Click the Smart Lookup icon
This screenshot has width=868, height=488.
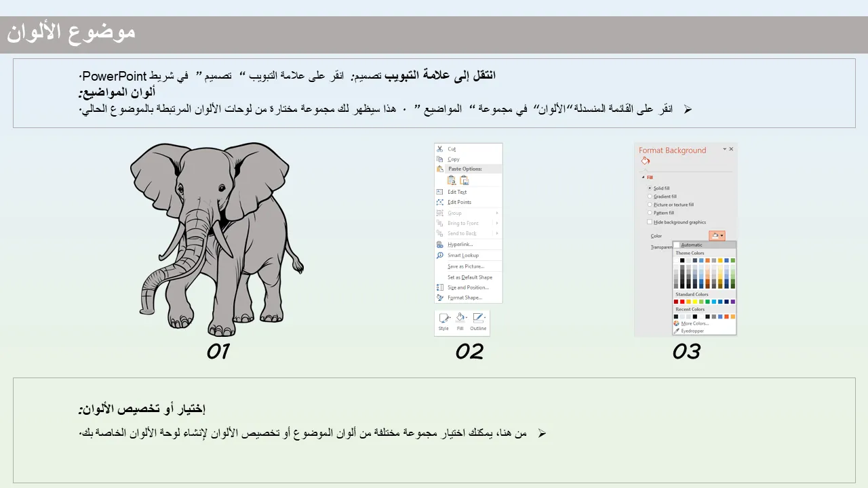tap(439, 256)
